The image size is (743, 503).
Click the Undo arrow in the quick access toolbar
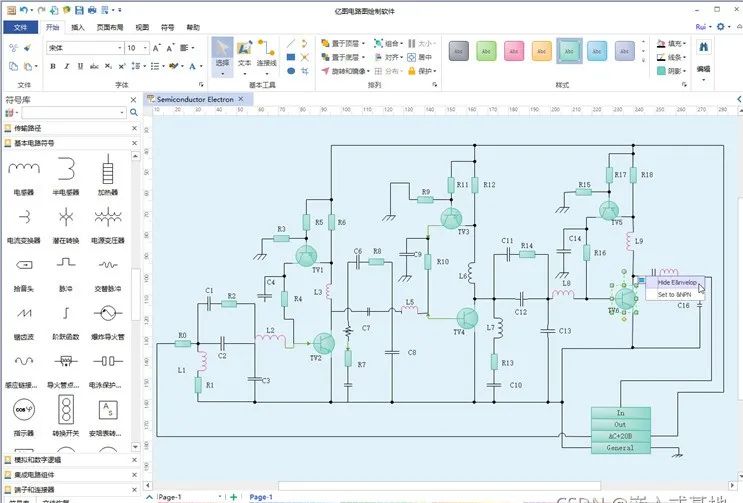coord(23,9)
